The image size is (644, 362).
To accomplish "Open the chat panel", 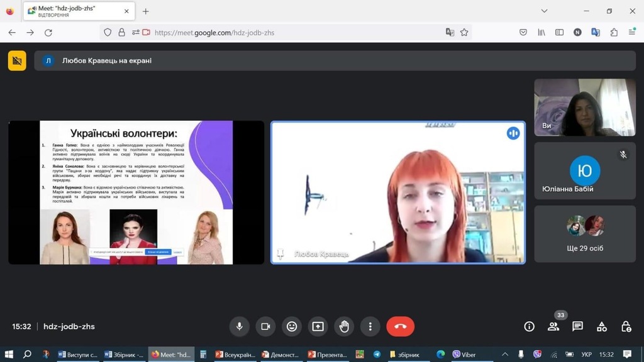I will pyautogui.click(x=577, y=326).
